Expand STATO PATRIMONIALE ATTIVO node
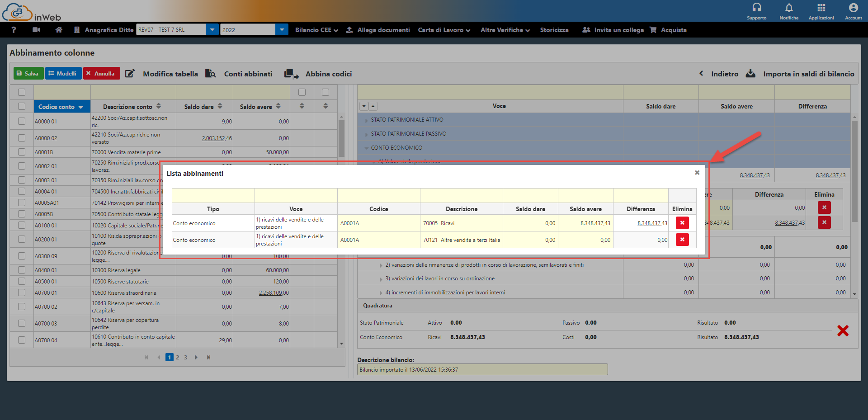Viewport: 868px width, 420px height. (x=366, y=120)
